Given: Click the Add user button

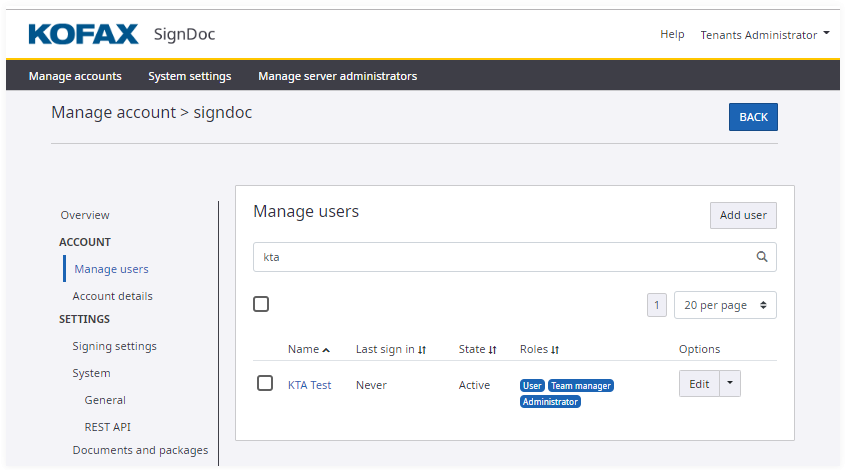Looking at the screenshot, I should pyautogui.click(x=743, y=215).
